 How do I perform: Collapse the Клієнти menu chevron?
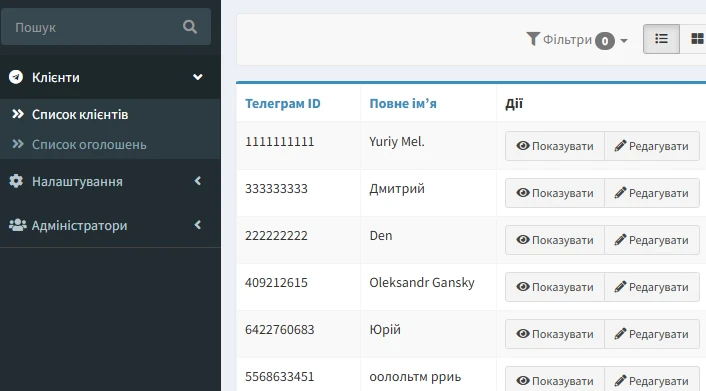(198, 77)
